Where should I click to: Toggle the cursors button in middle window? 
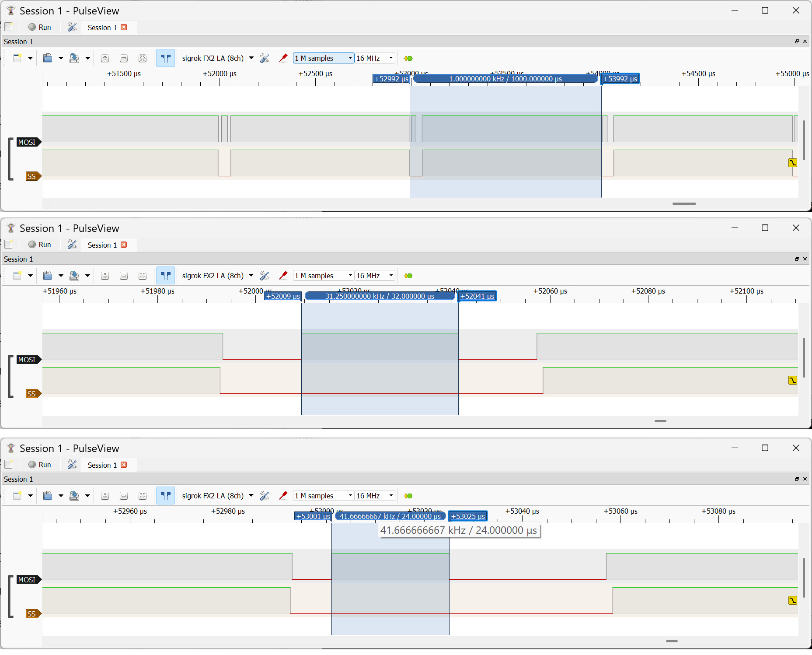166,276
